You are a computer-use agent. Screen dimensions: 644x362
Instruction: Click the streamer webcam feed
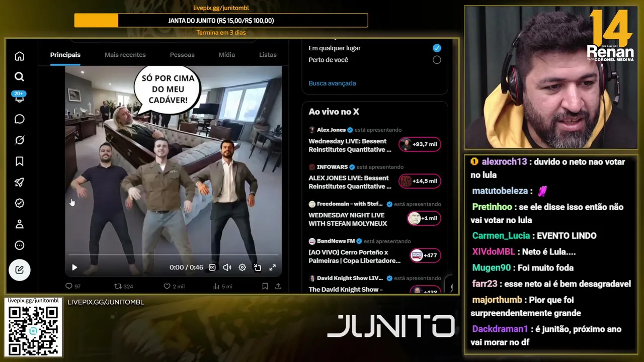tap(551, 78)
